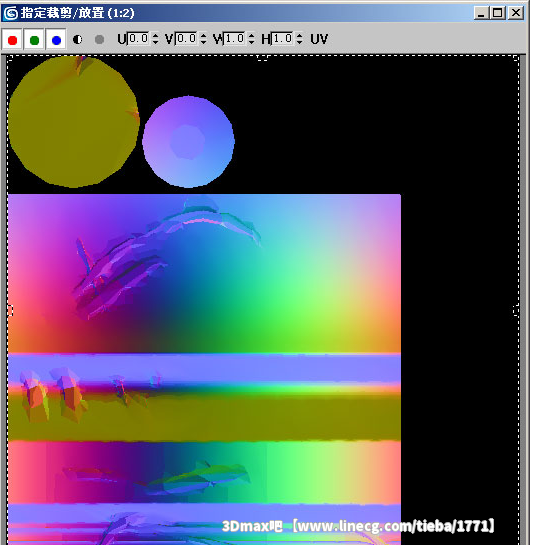Toggle the UV button
This screenshot has height=545, width=534.
[x=319, y=39]
